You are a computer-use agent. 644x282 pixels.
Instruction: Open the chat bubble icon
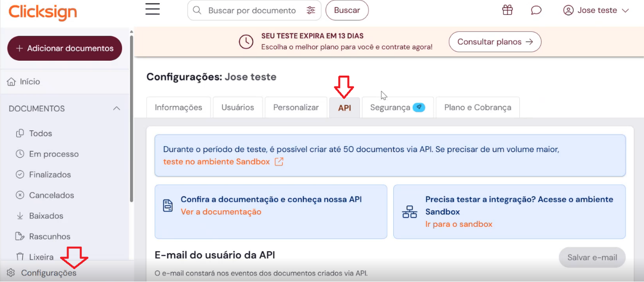point(536,10)
